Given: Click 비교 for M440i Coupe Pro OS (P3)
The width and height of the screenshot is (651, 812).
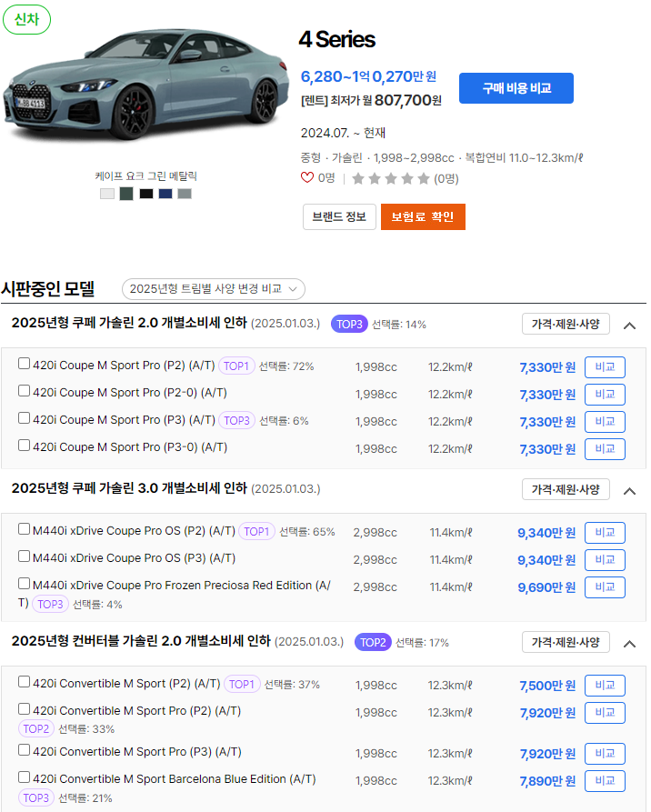Looking at the screenshot, I should 605,560.
